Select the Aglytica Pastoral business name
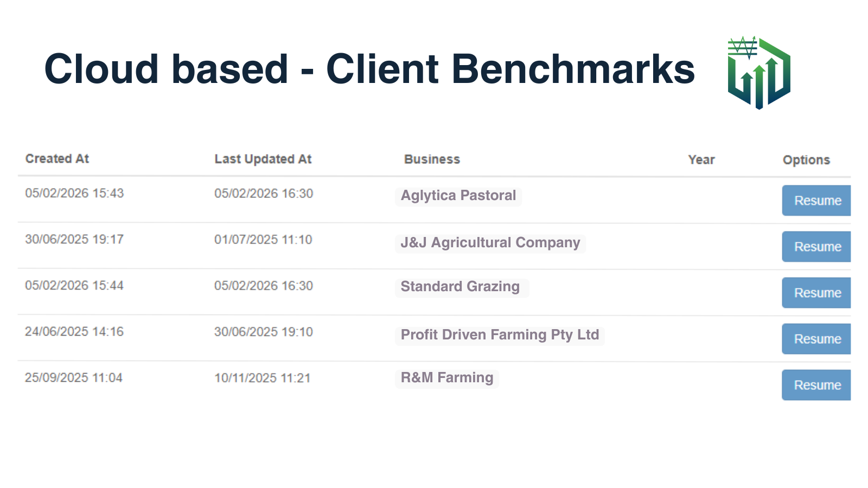 click(x=458, y=196)
